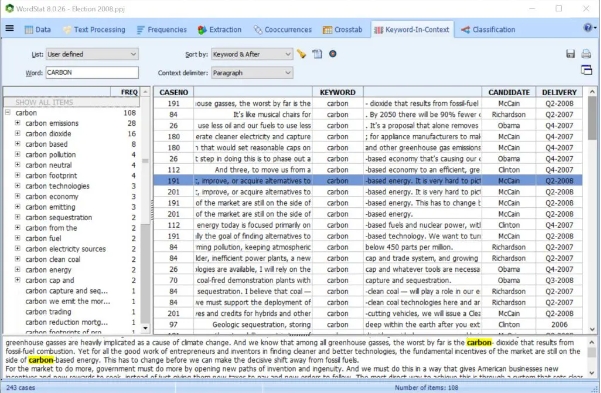Open the Text Processing tab
The image size is (601, 393).
click(94, 30)
